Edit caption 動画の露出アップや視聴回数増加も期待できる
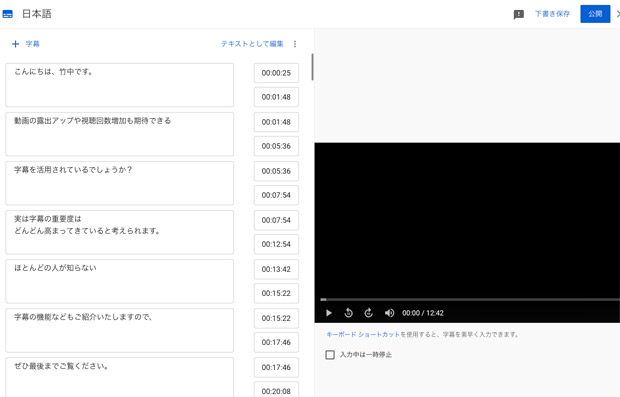The height and width of the screenshot is (397, 620). [x=119, y=134]
